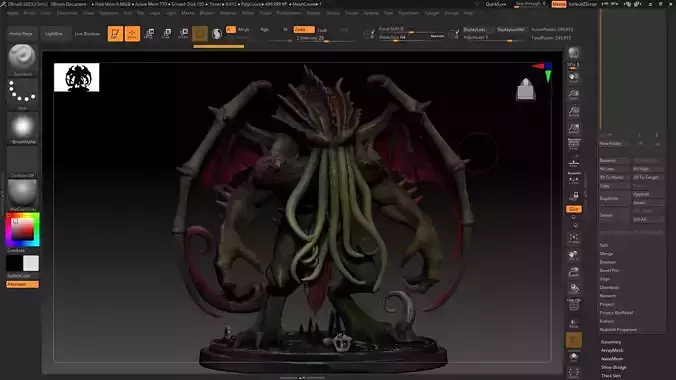Click the right shelf Rotate view icon
Viewport: 676px width, 380px height.
pos(573,289)
